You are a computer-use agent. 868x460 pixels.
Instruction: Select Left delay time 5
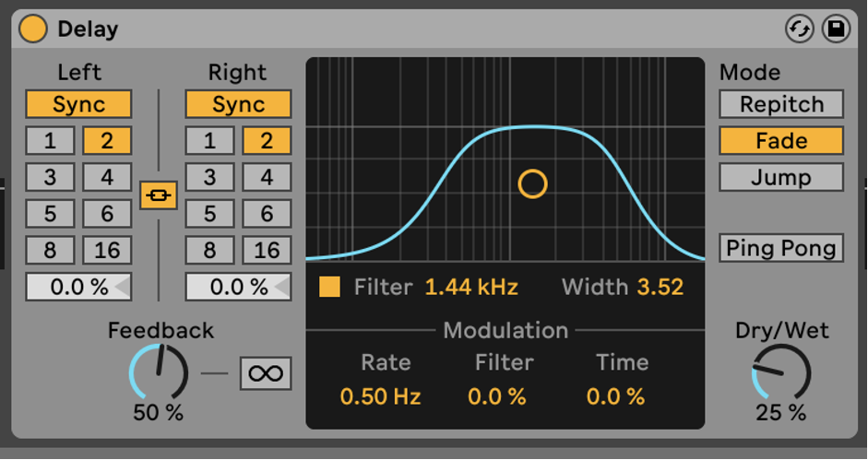[x=50, y=214]
